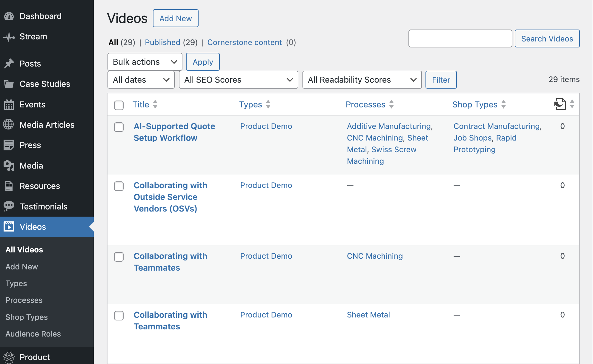
Task: Click inside the search input field
Action: tap(460, 38)
